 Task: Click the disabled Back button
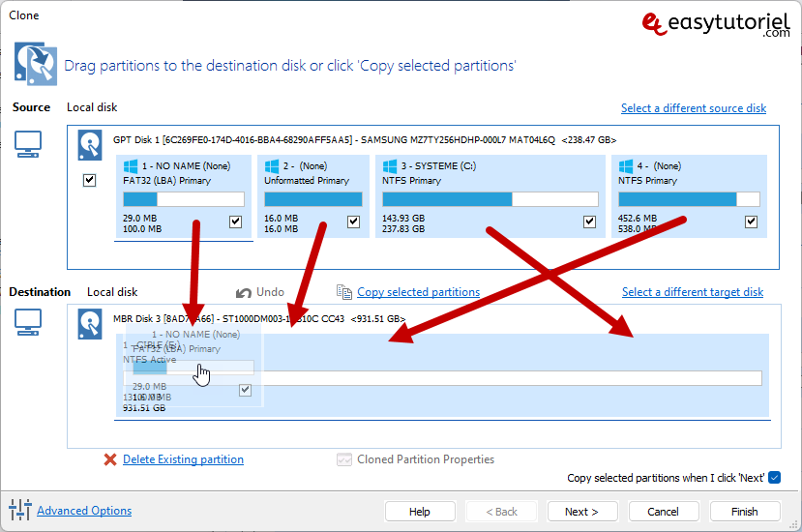(501, 511)
